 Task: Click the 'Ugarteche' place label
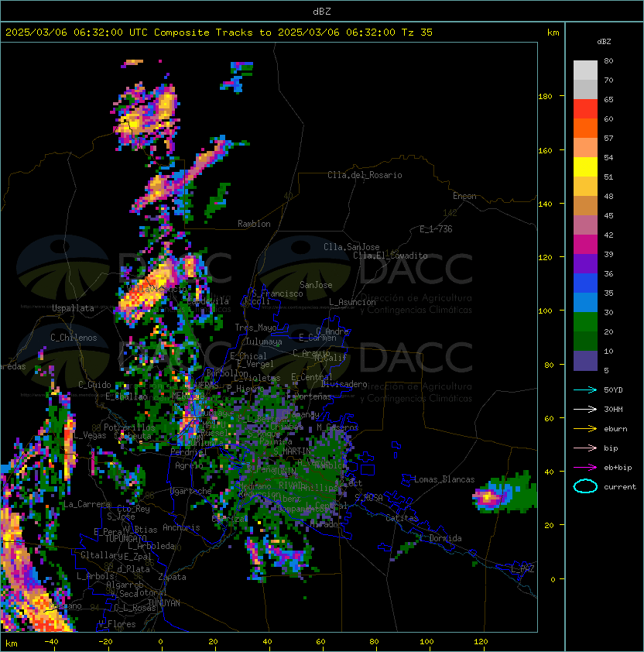191,491
